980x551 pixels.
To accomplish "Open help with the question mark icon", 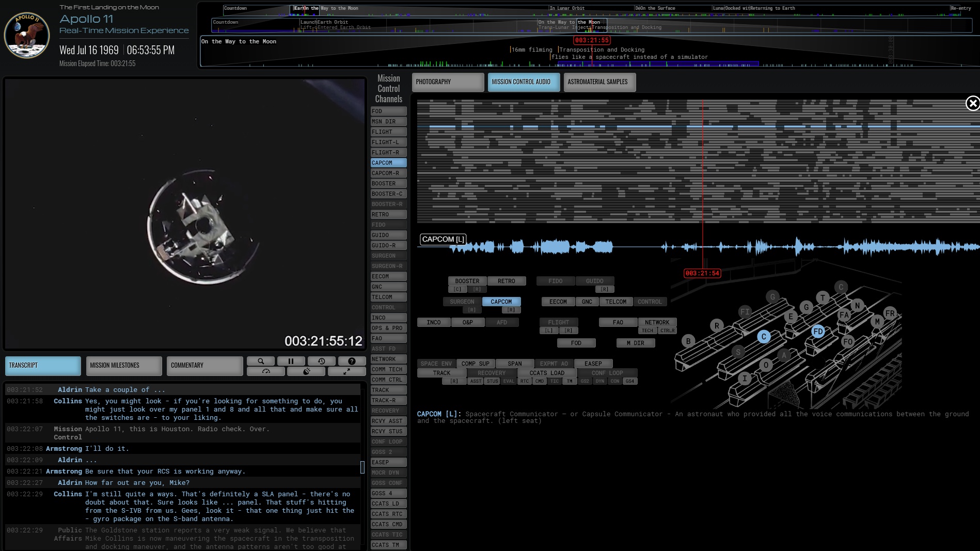I will click(x=352, y=361).
